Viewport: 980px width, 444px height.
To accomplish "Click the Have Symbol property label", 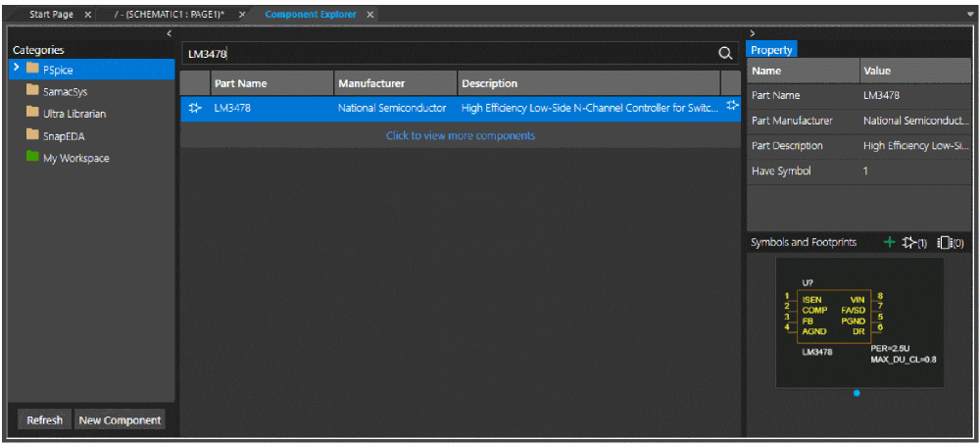I will (781, 171).
